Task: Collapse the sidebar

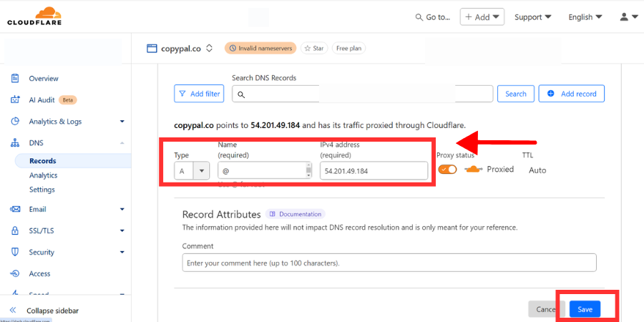Action: [x=52, y=311]
